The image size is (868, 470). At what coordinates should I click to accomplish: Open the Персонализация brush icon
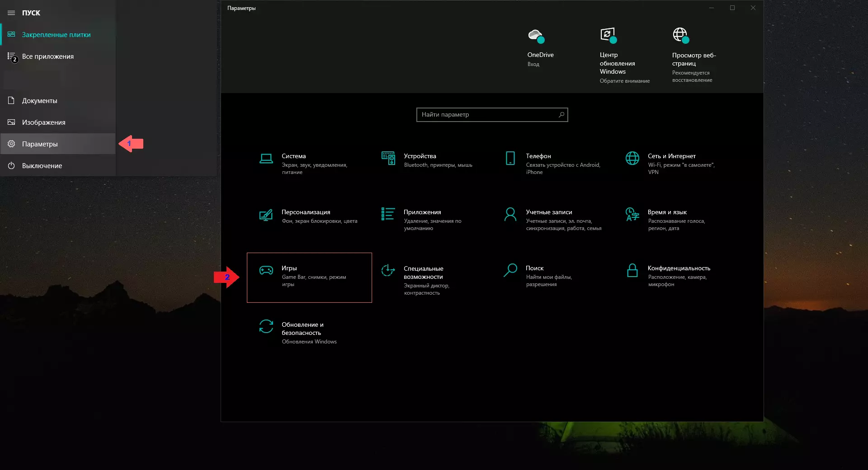[x=266, y=215]
